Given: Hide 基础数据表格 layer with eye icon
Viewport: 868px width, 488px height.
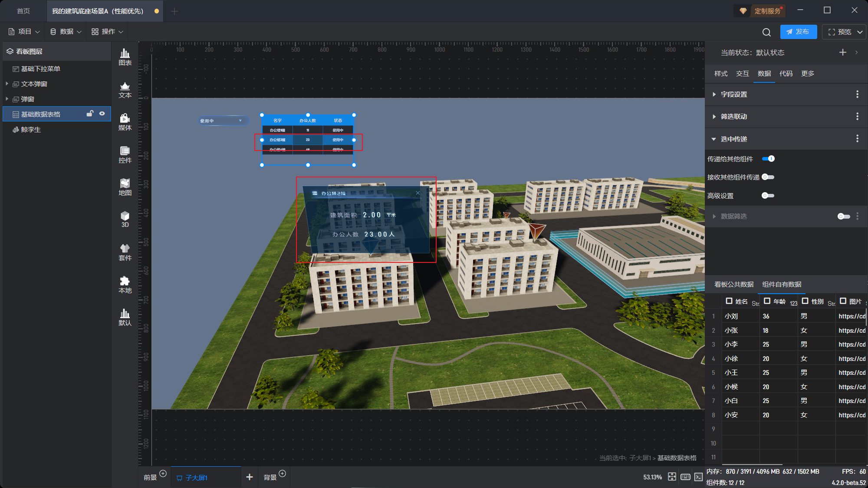Looking at the screenshot, I should [x=102, y=114].
